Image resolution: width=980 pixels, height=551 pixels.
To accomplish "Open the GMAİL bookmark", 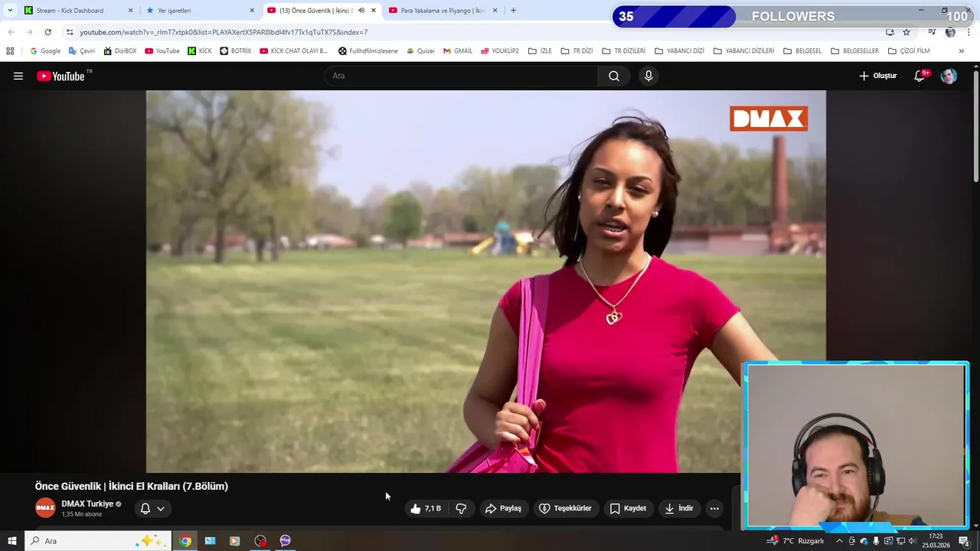I will pyautogui.click(x=458, y=51).
